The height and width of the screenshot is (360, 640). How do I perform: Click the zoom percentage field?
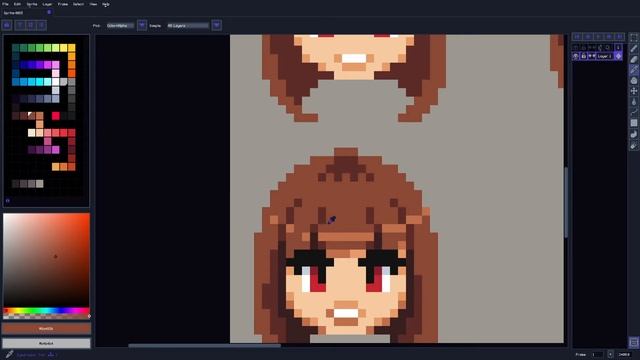click(x=625, y=354)
